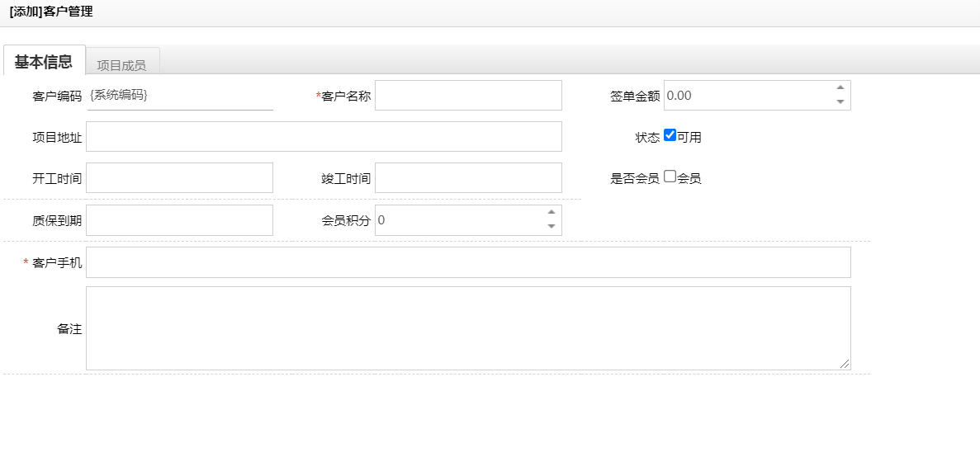Decrease 签单金额 value with down arrow

click(840, 102)
